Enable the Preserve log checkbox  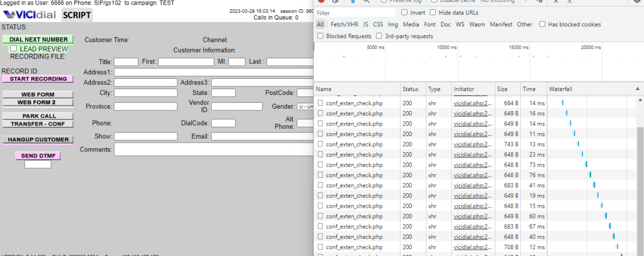coord(384,1)
